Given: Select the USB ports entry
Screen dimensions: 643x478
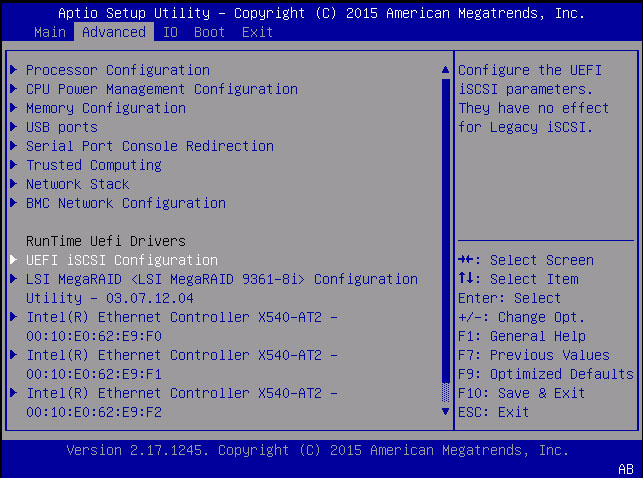Looking at the screenshot, I should click(62, 127).
